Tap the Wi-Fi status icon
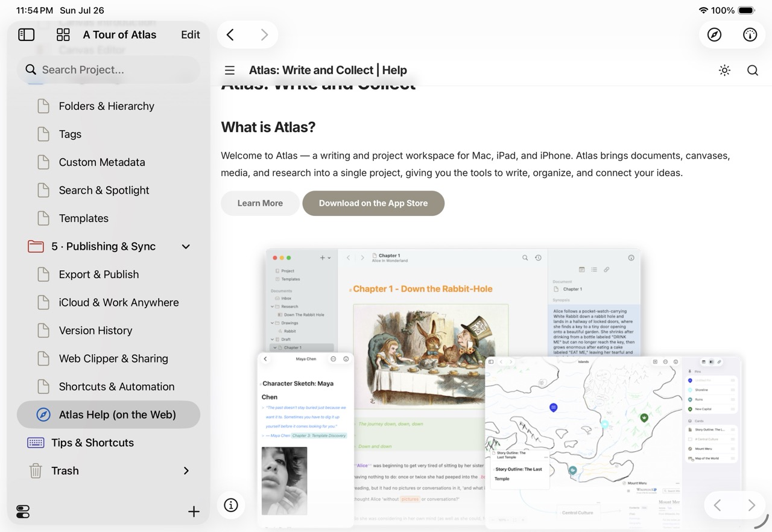The height and width of the screenshot is (532, 772). (x=703, y=10)
